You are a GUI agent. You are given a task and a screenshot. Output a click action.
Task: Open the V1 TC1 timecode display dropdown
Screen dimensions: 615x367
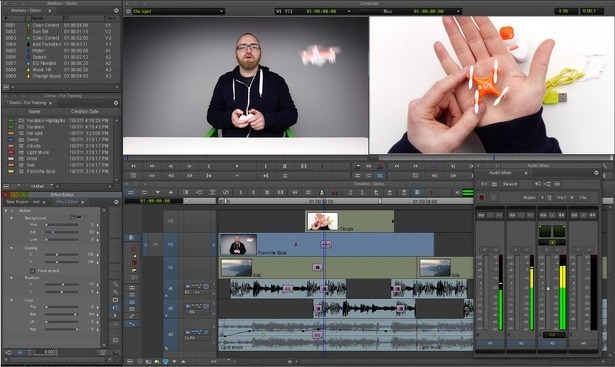click(313, 11)
